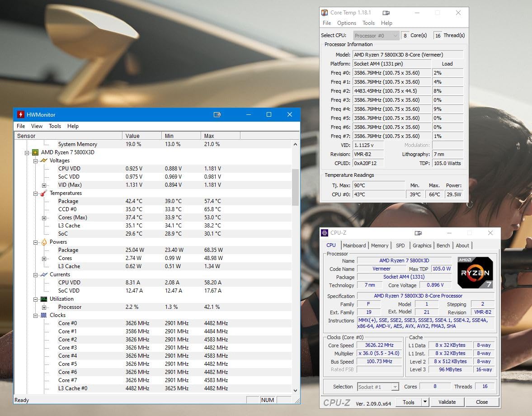Switch to the About tab in CPU-Z
Viewport: 532px width, 416px height.
[x=462, y=246]
